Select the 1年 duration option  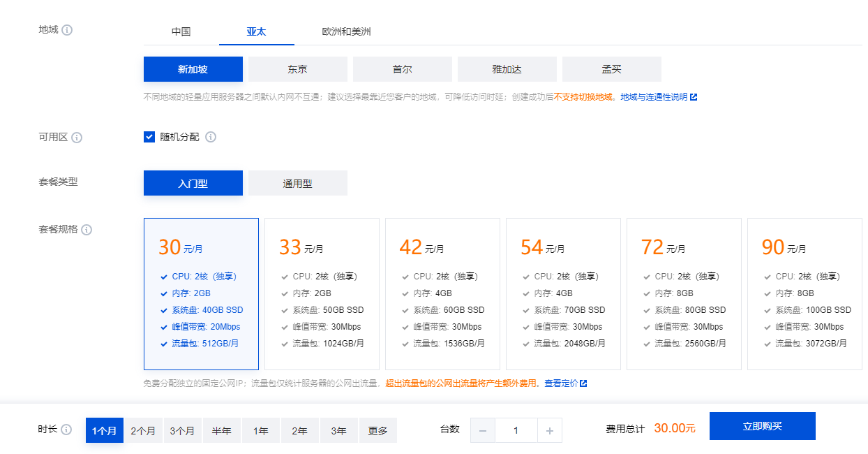pyautogui.click(x=260, y=431)
